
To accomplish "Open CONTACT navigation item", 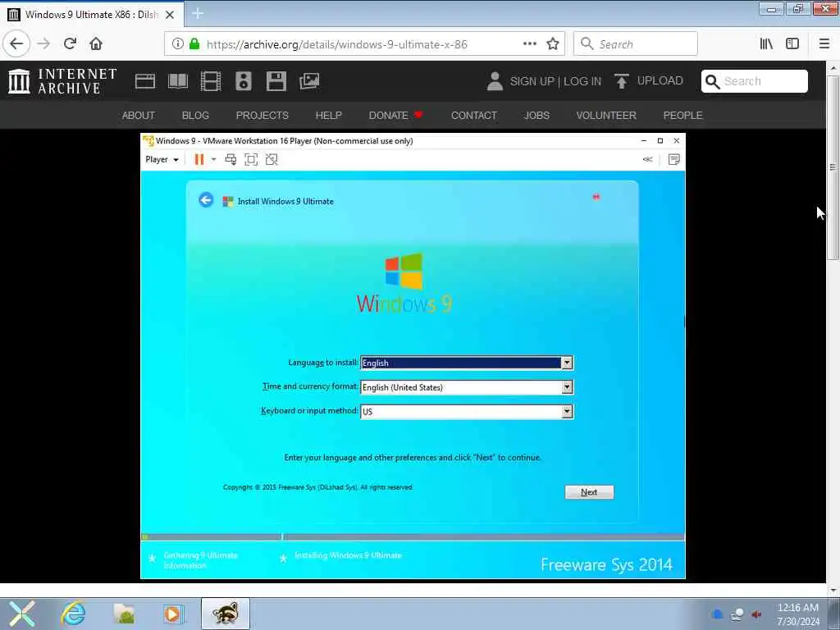I will pyautogui.click(x=473, y=115).
